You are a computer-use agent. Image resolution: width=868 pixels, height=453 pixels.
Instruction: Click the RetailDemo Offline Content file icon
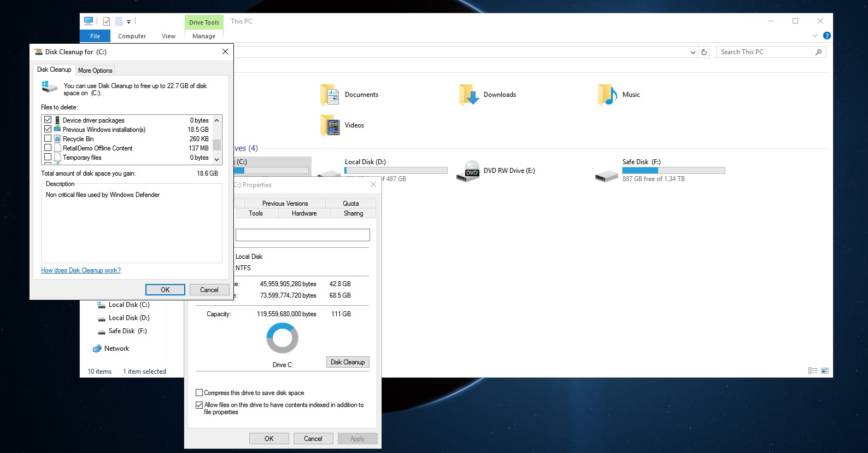click(57, 148)
